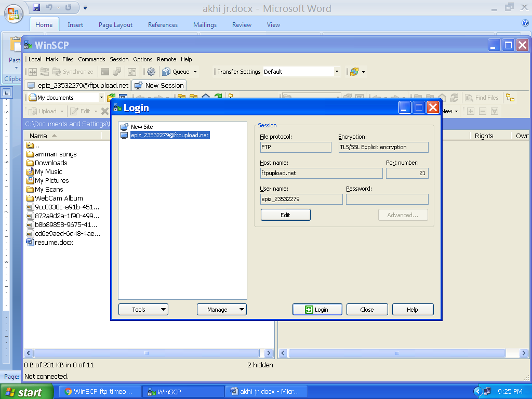
Task: Switch to WinSCP ftp timeout Chrome taskbar item
Action: (x=100, y=392)
